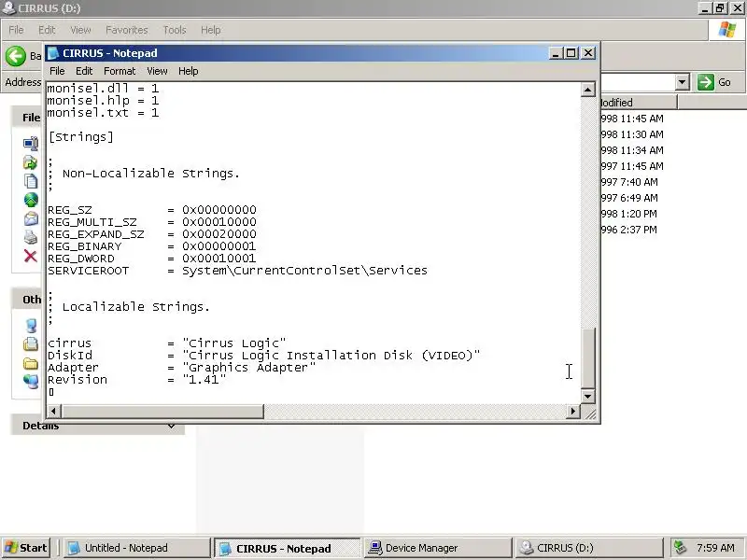Image resolution: width=747 pixels, height=560 pixels.
Task: Click the Windows flag logo in Explorer
Action: pyautogui.click(x=727, y=30)
